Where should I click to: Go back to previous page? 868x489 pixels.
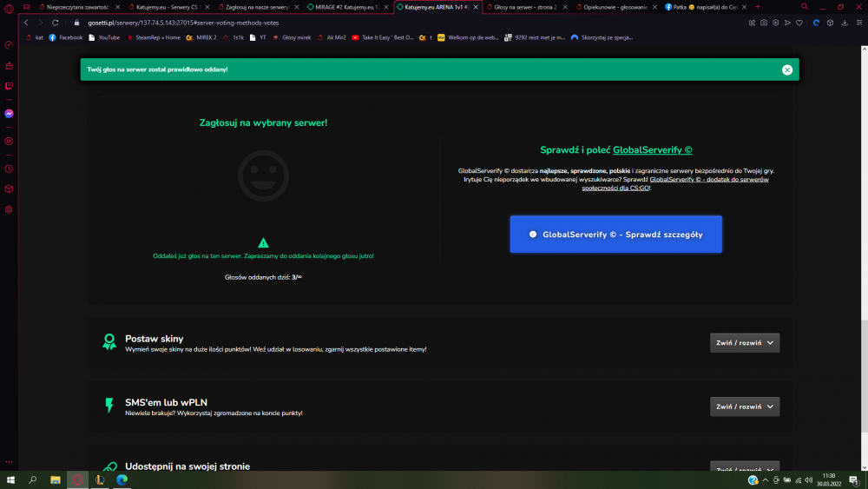coord(26,23)
